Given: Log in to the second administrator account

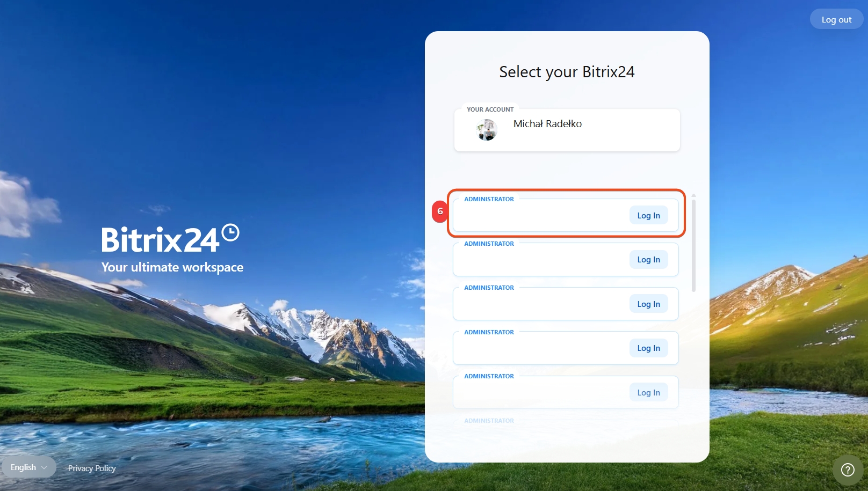Looking at the screenshot, I should [649, 260].
